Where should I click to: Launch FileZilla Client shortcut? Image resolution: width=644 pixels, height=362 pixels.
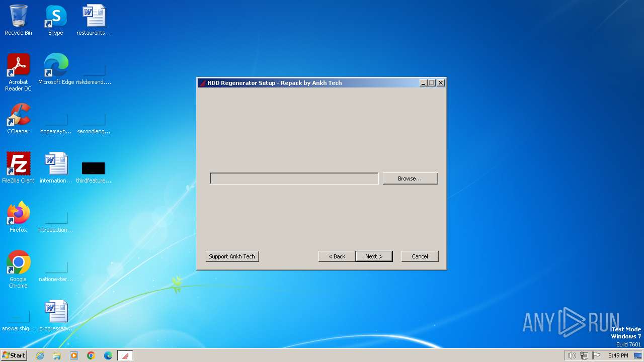(18, 168)
